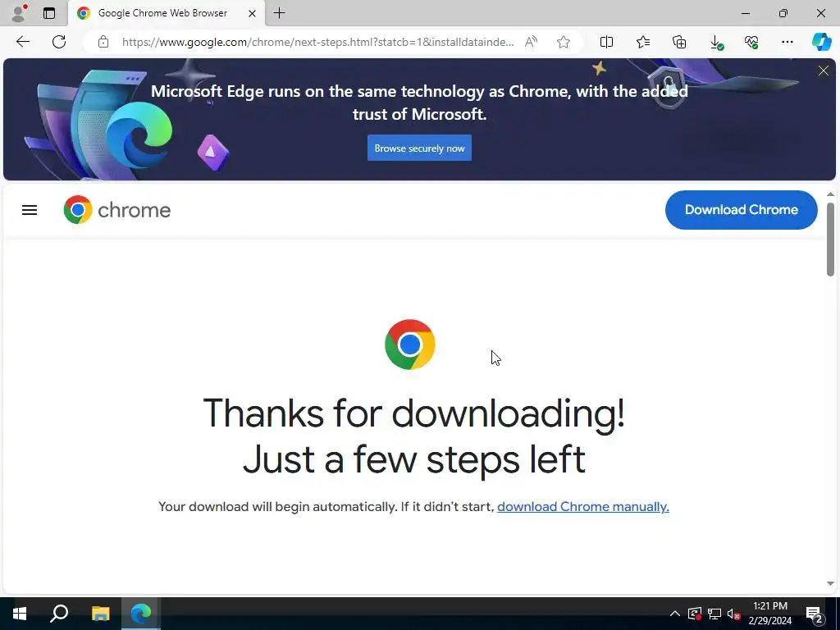Open Collections panel
The height and width of the screenshot is (630, 840).
(x=679, y=42)
